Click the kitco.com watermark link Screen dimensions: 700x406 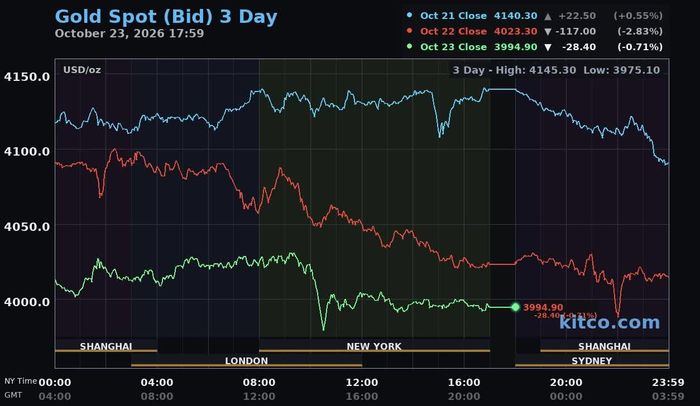tap(609, 322)
